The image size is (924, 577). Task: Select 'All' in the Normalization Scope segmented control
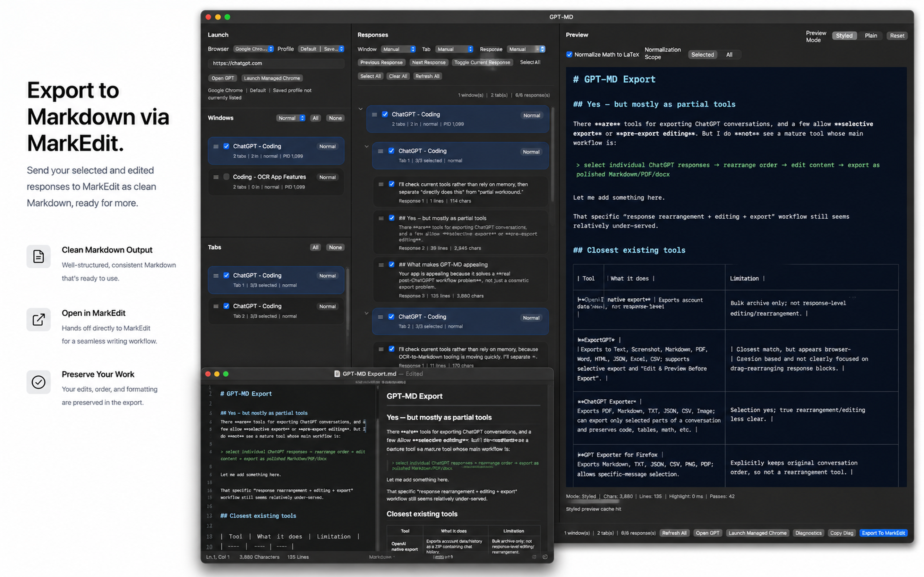point(730,54)
